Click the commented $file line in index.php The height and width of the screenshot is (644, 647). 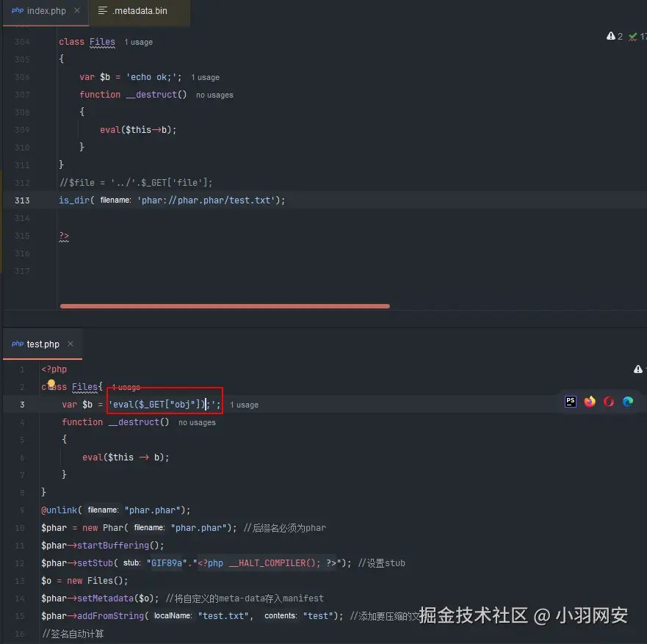136,182
